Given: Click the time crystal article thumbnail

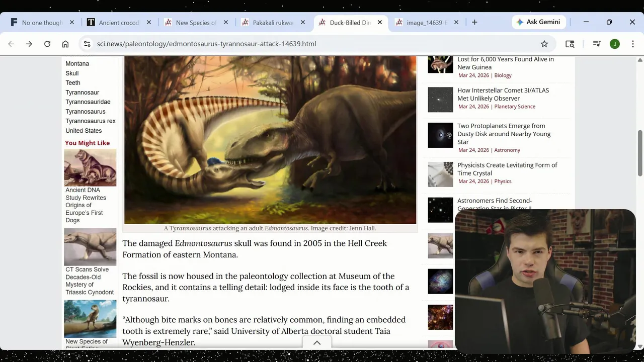Looking at the screenshot, I should coord(440,174).
